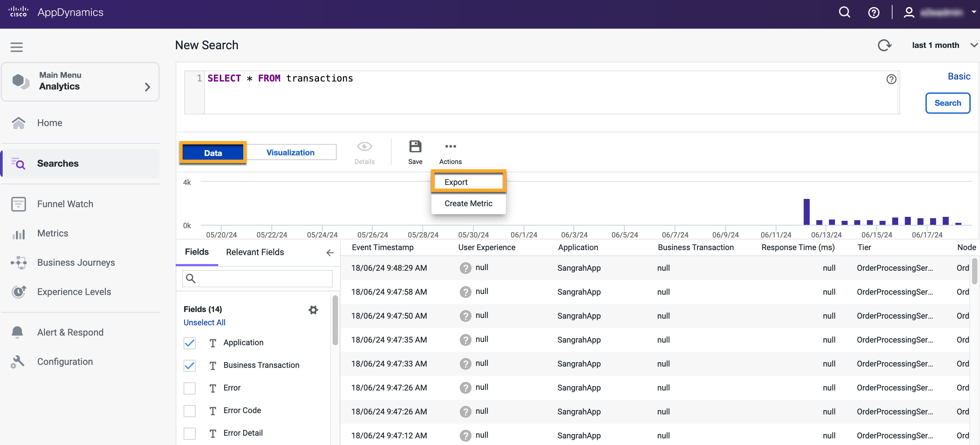
Task: Collapse fields panel with left arrow
Action: (x=330, y=252)
